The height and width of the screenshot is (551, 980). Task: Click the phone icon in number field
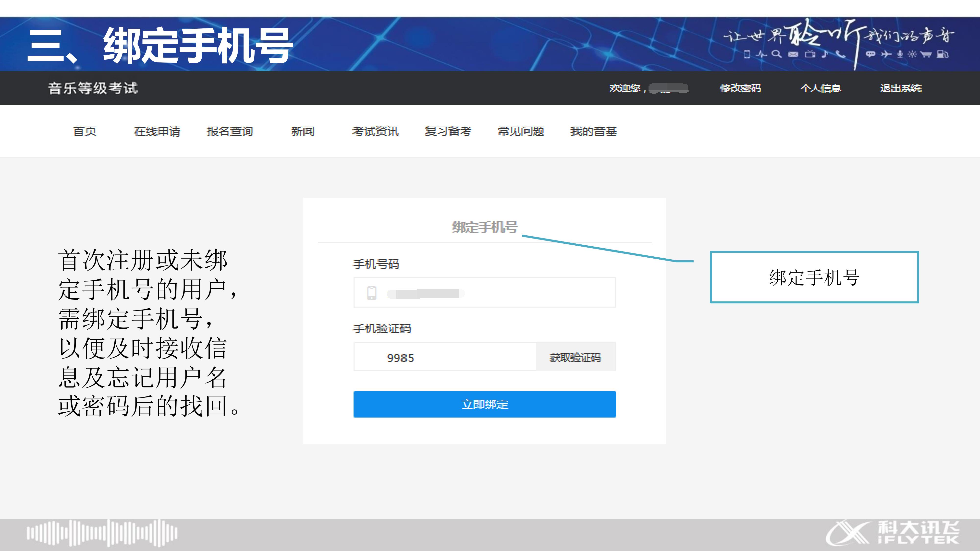point(372,293)
